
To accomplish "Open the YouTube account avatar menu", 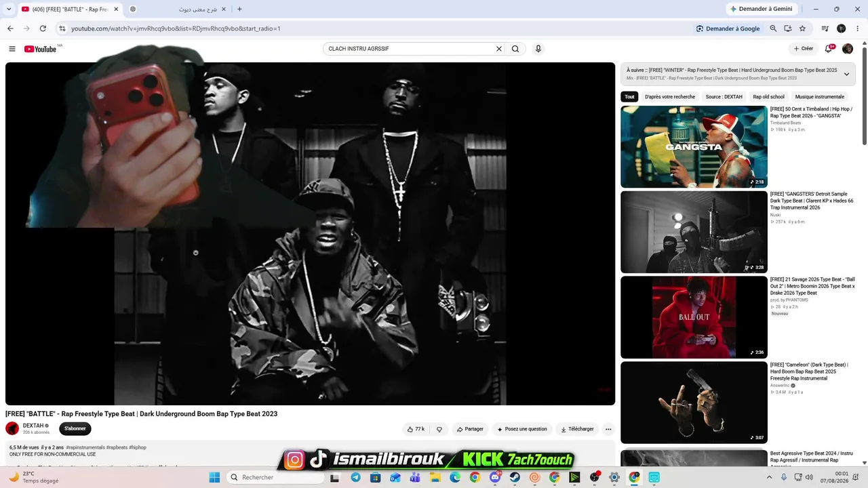I will (x=848, y=49).
